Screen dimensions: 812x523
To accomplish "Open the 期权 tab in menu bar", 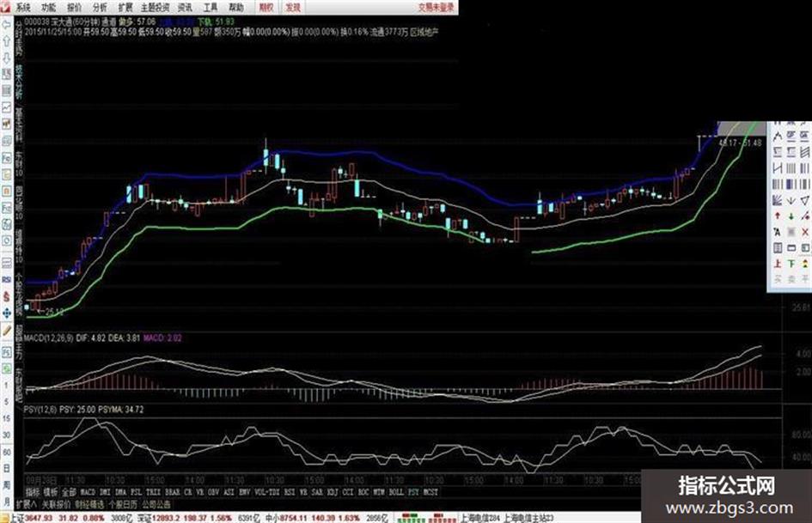I will point(266,7).
